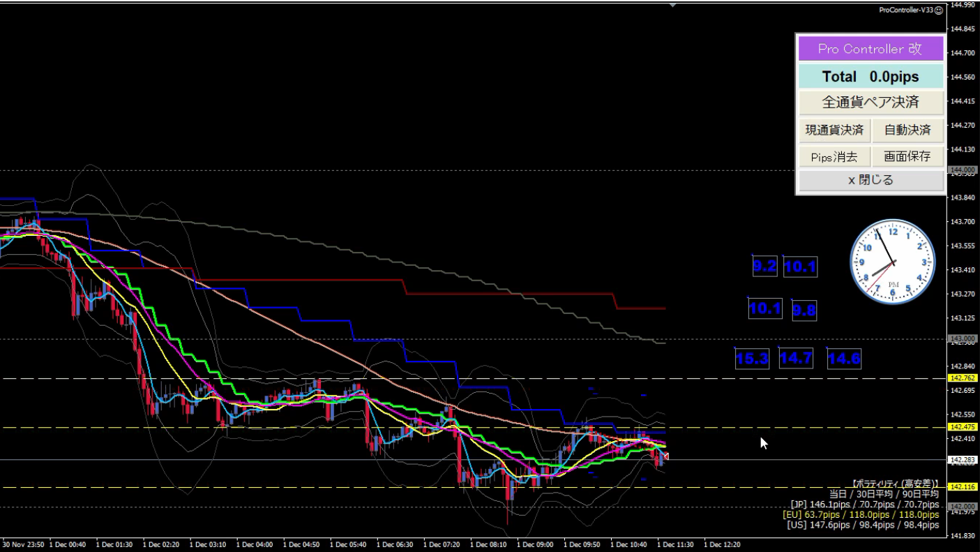
Task: Select the 9.8 spread label
Action: 804,311
